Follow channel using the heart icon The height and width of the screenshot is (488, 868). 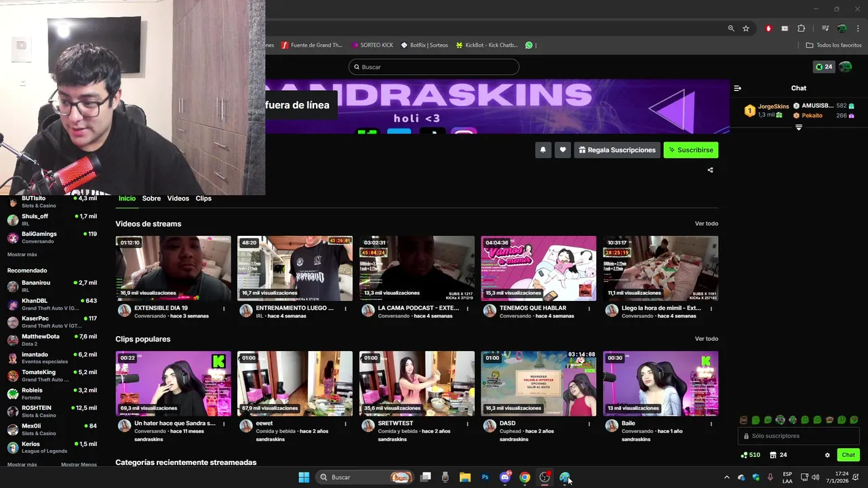click(562, 150)
